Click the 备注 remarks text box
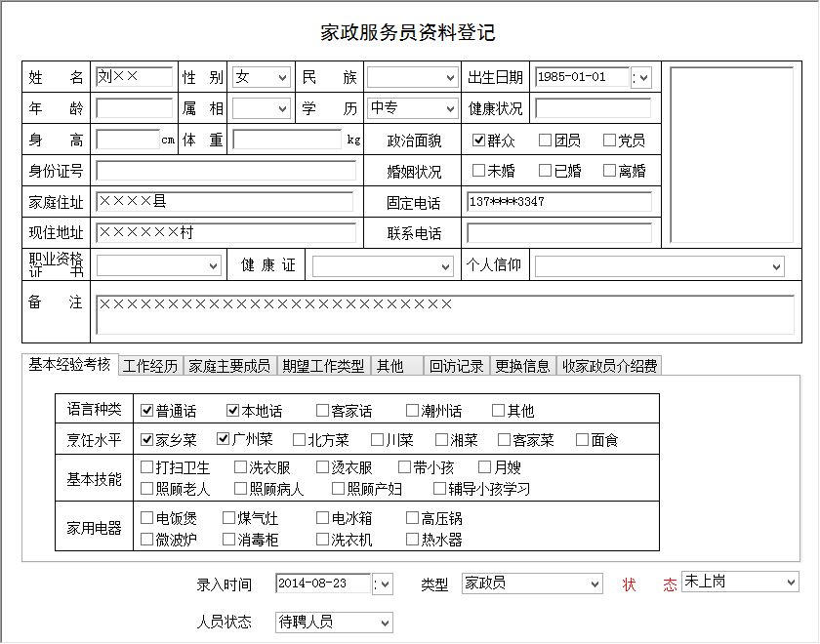Viewport: 820px width, 644px height. [x=445, y=315]
